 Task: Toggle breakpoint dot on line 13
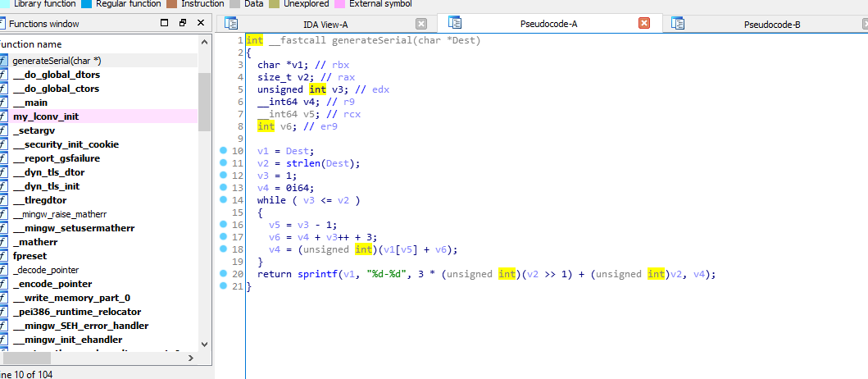(x=224, y=187)
